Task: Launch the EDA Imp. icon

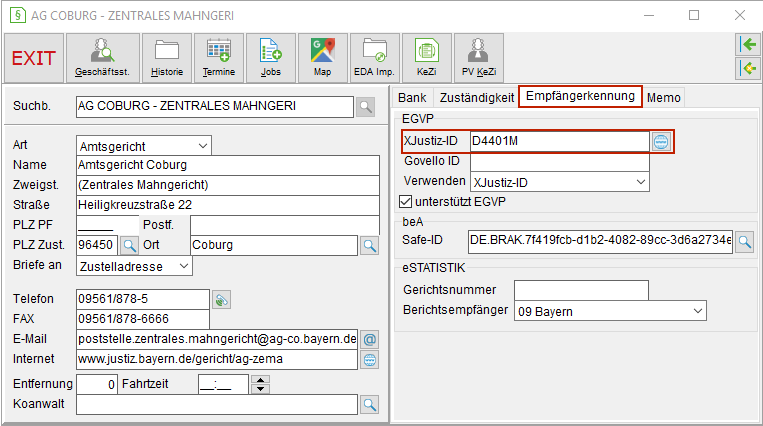Action: (x=375, y=58)
